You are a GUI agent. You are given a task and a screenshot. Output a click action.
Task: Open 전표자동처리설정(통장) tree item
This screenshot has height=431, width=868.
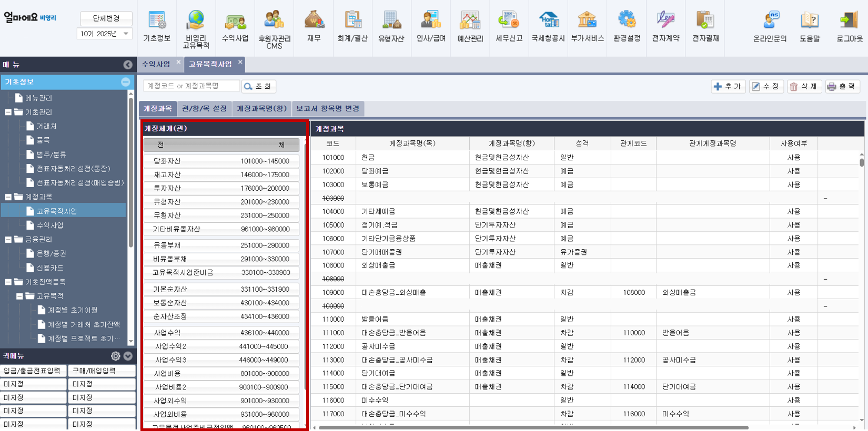coord(73,169)
